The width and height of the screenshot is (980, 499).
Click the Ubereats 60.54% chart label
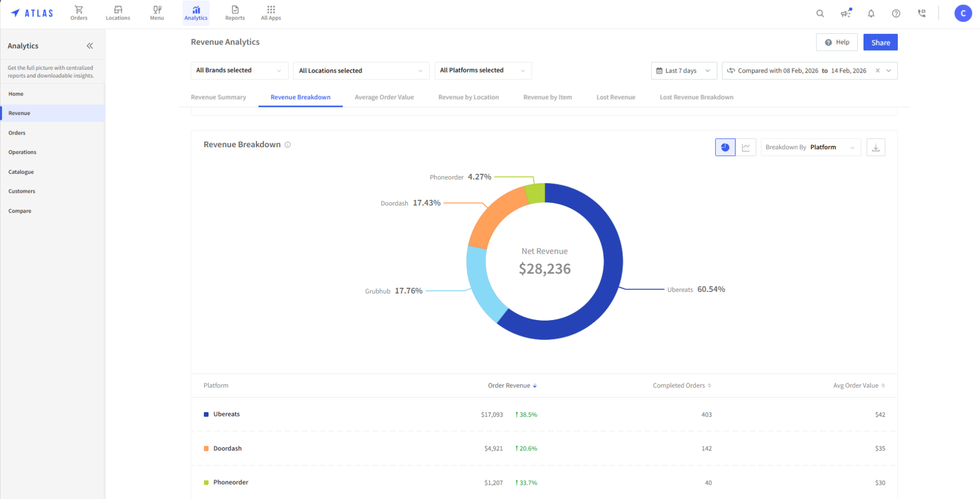[x=696, y=289]
